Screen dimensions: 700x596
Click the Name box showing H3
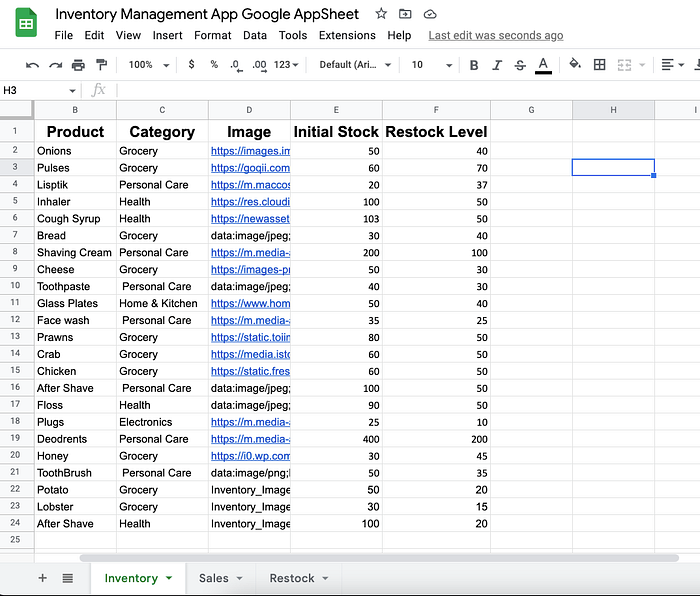39,91
